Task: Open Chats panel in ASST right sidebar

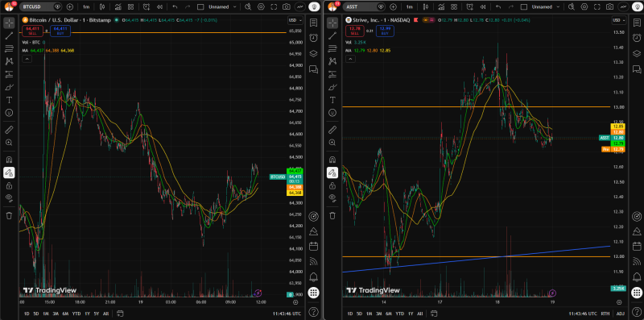Action: (637, 69)
